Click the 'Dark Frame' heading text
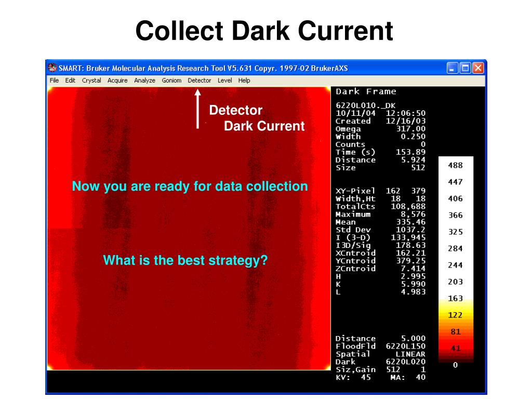532x399 pixels. pyautogui.click(x=366, y=91)
